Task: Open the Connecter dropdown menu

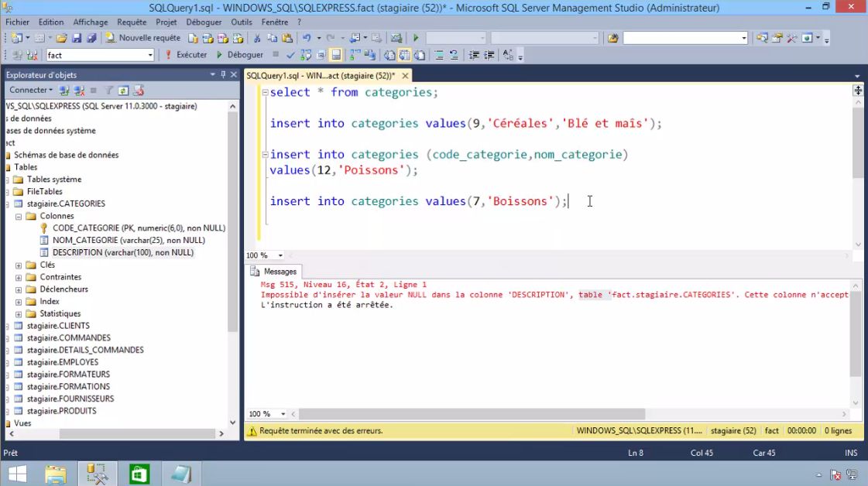Action: (x=30, y=90)
